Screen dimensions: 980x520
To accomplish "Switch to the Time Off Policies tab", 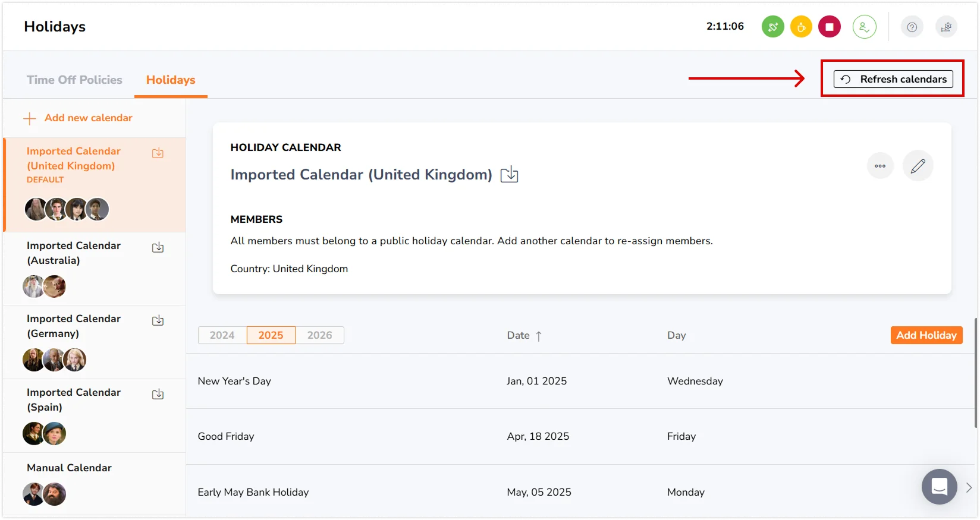I will (x=74, y=80).
